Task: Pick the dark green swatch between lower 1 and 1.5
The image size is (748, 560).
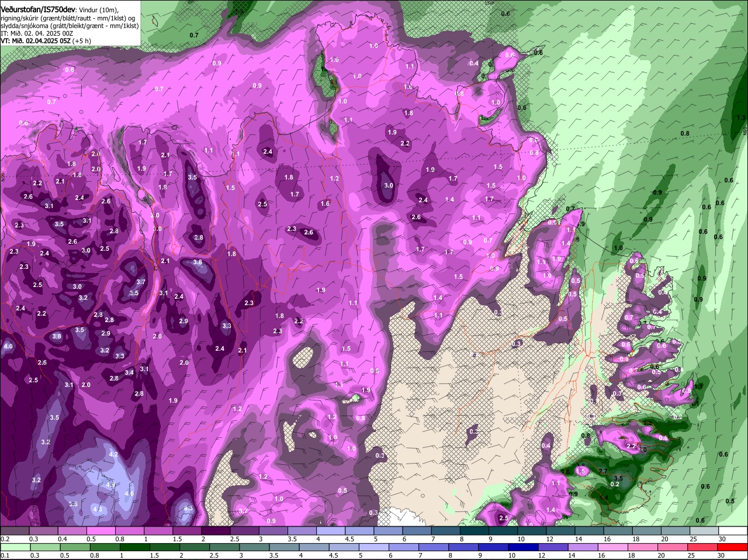Action: pyautogui.click(x=135, y=547)
